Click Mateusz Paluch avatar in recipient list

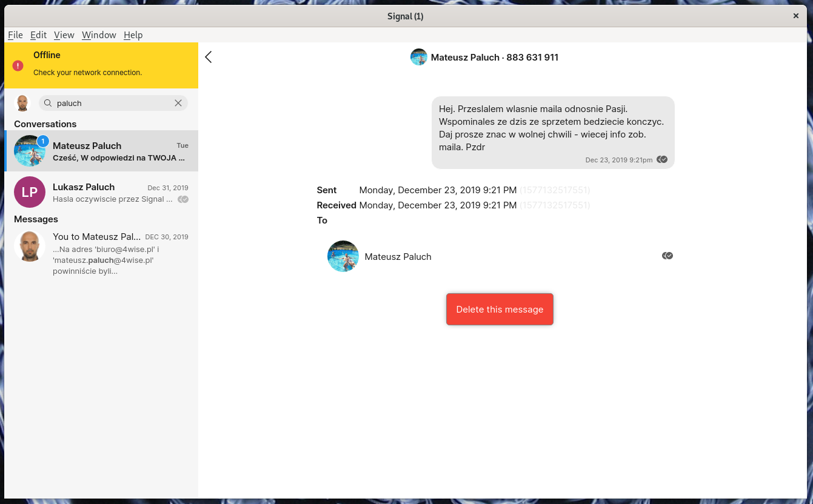tap(343, 256)
